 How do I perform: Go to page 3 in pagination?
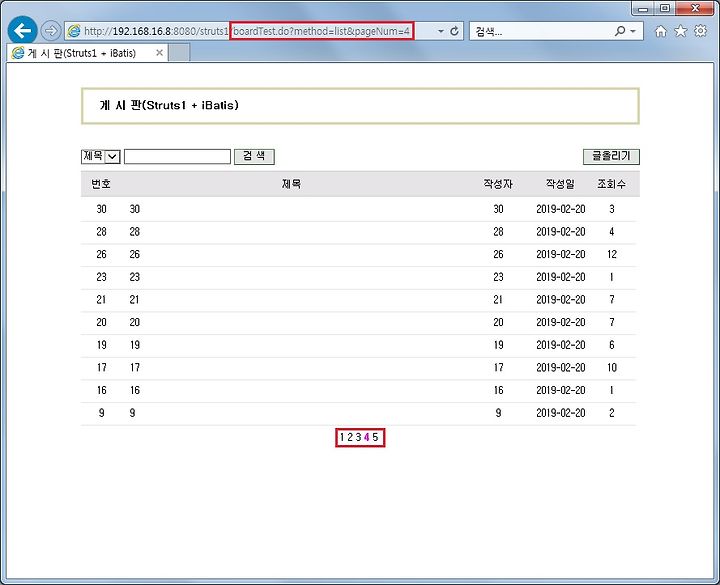point(358,437)
